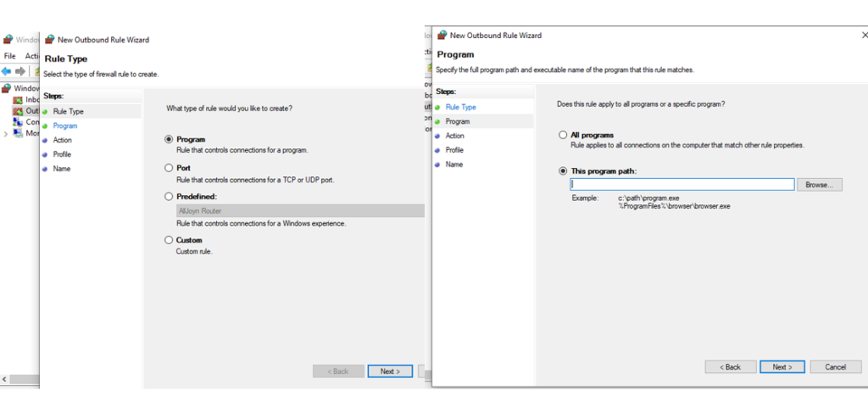The height and width of the screenshot is (413, 868).
Task: Open the Connection Security Rules icon
Action: [x=18, y=122]
